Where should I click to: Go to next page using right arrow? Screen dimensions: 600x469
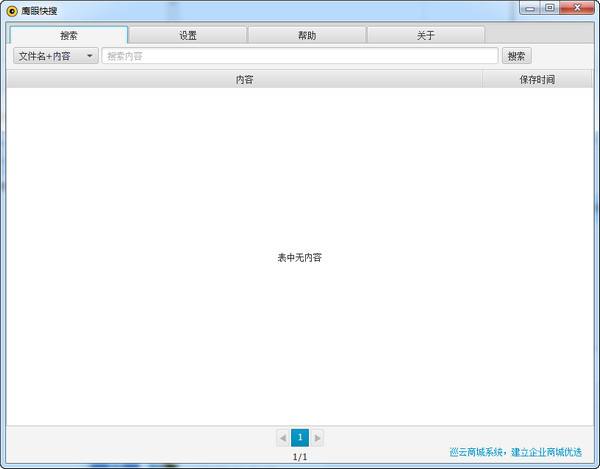[317, 438]
